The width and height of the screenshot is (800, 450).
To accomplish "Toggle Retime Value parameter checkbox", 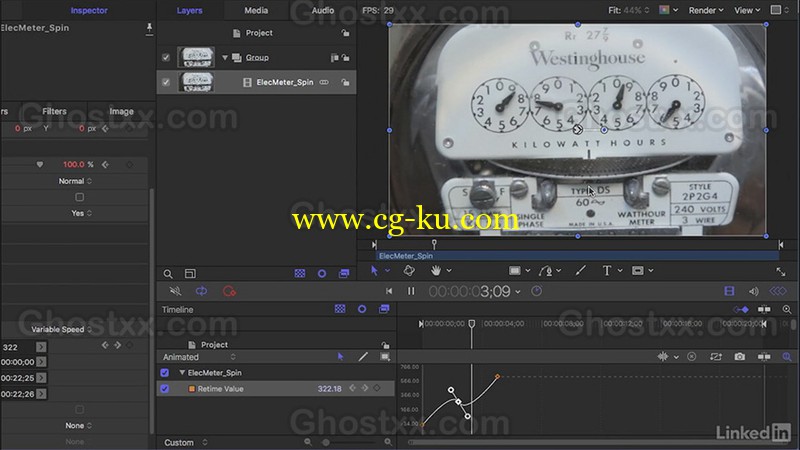I will pos(164,389).
